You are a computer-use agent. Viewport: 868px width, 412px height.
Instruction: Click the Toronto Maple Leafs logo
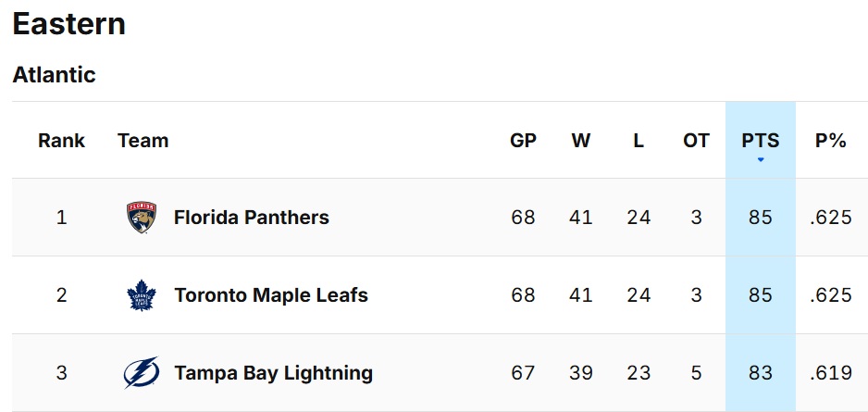[142, 295]
